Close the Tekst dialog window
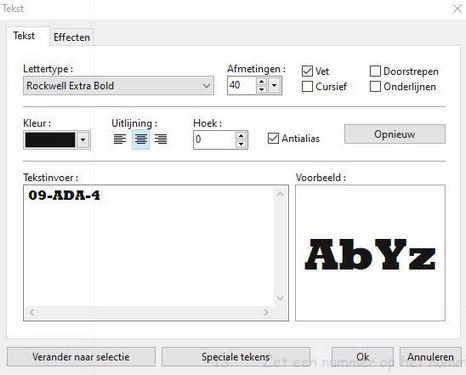 tap(457, 8)
